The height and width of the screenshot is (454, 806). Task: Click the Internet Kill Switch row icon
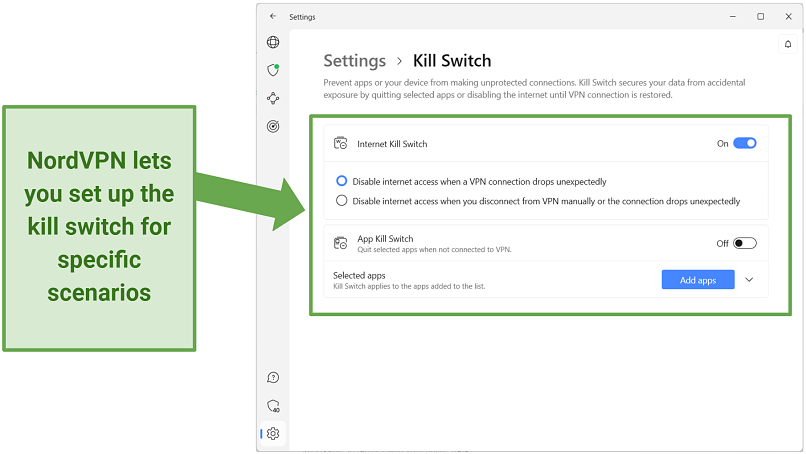pos(340,143)
